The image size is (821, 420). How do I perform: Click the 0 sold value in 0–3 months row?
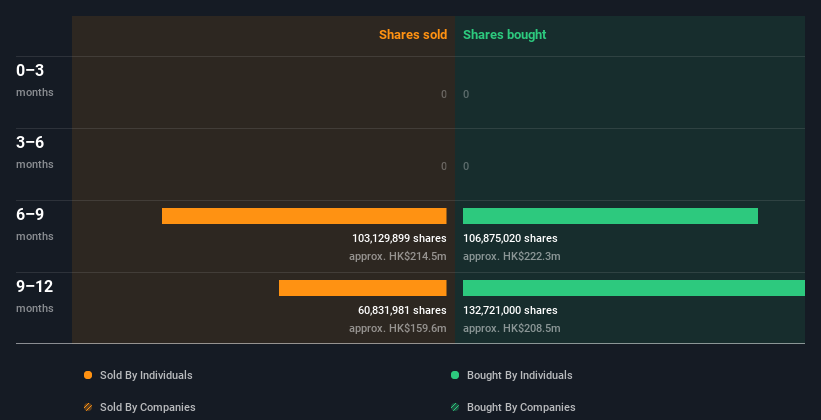coord(444,94)
